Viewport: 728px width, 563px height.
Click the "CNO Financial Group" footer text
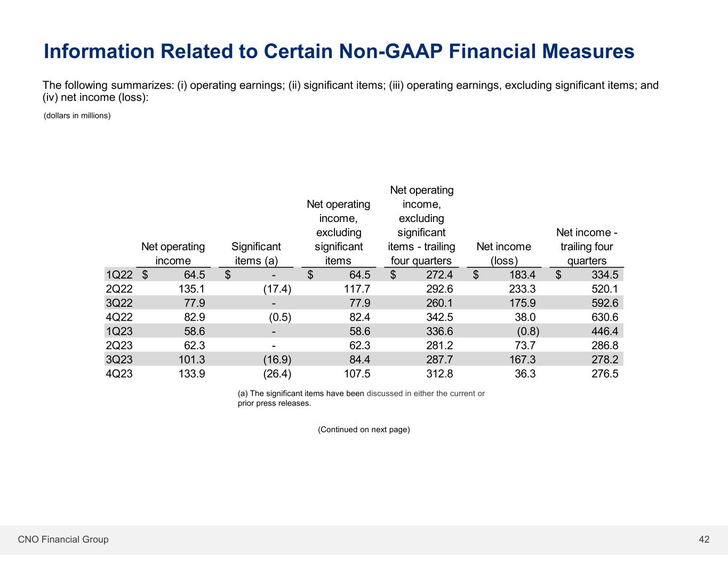coord(63,540)
